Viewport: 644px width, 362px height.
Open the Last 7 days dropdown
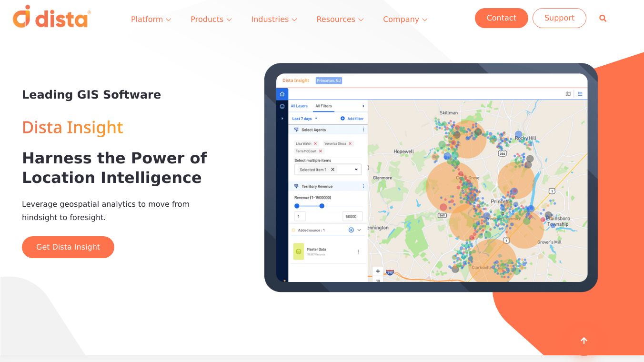click(305, 119)
